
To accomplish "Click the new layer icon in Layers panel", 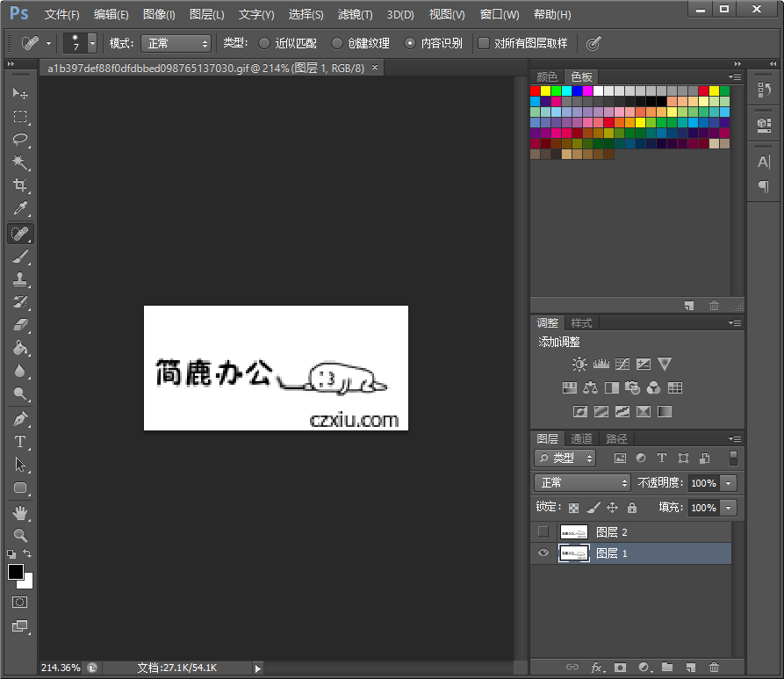I will point(690,667).
